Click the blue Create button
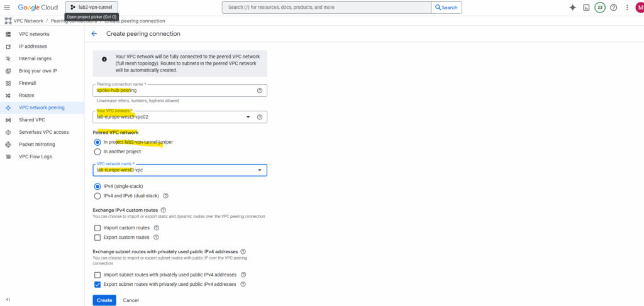 click(104, 300)
